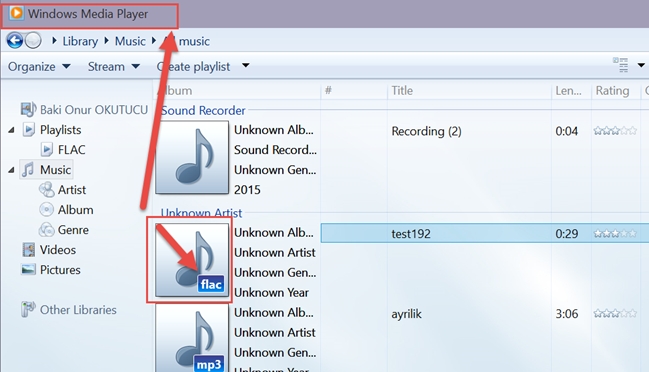Click the Unknown Year text of flac album

click(272, 293)
